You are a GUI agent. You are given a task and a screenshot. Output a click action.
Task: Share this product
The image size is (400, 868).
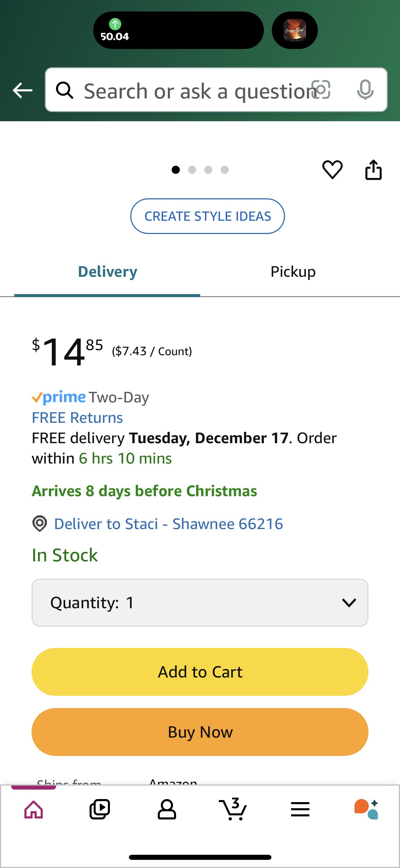[x=373, y=169]
